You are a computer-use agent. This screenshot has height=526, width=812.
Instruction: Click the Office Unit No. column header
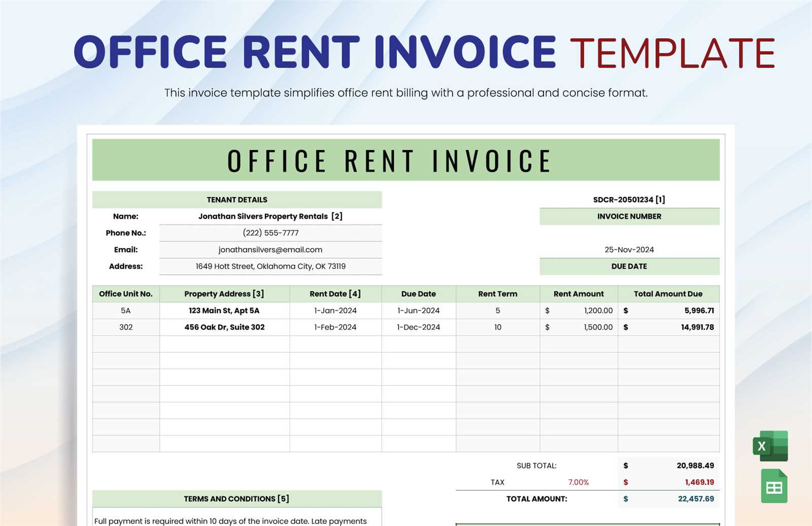coord(126,294)
